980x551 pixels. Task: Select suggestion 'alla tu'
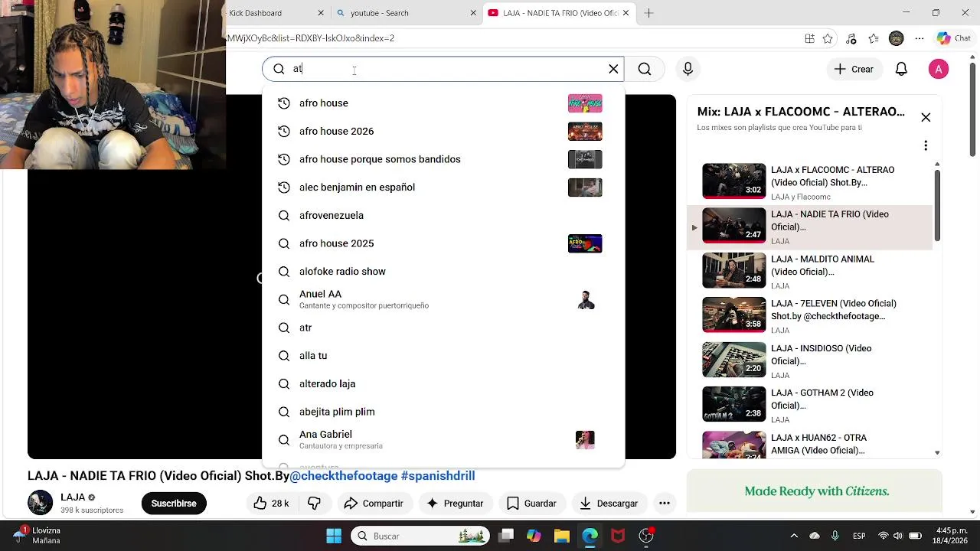click(x=443, y=356)
